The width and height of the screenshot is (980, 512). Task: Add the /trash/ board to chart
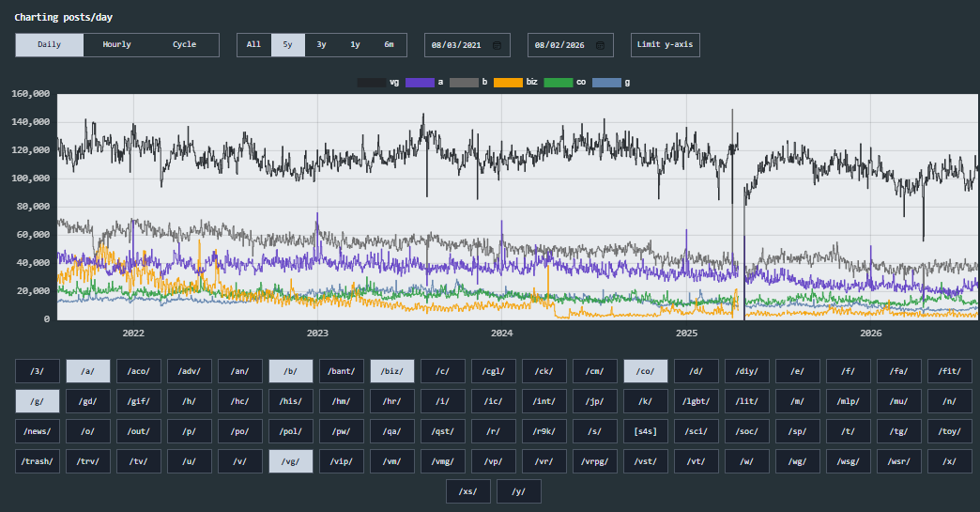[38, 461]
